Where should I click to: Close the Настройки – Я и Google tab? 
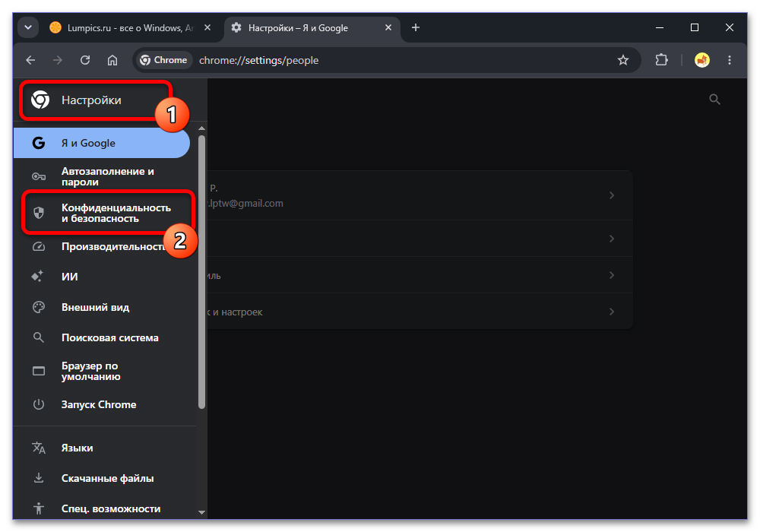pos(388,27)
